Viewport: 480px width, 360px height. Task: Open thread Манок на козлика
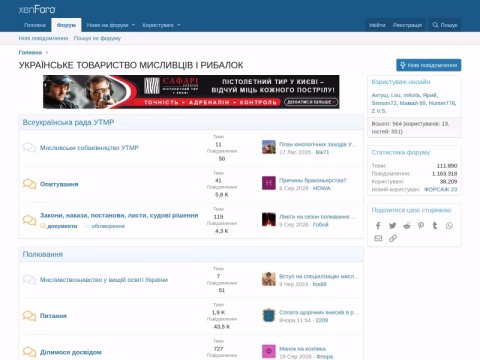303,349
